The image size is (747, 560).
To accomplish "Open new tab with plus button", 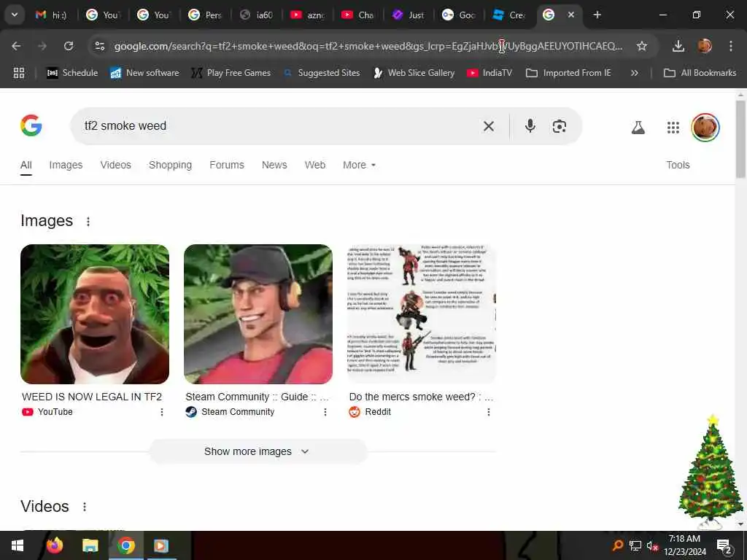I will pos(597,15).
